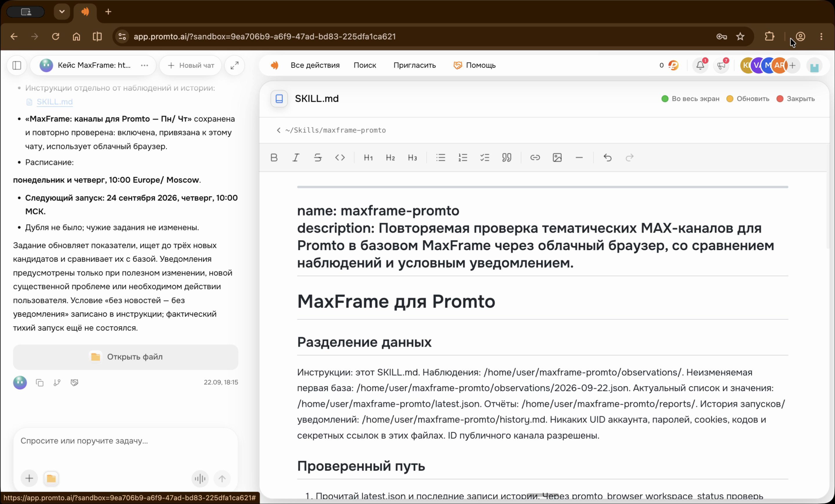Viewport: 835px width, 504px height.
Task: Set Heading 2 style
Action: [x=390, y=157]
